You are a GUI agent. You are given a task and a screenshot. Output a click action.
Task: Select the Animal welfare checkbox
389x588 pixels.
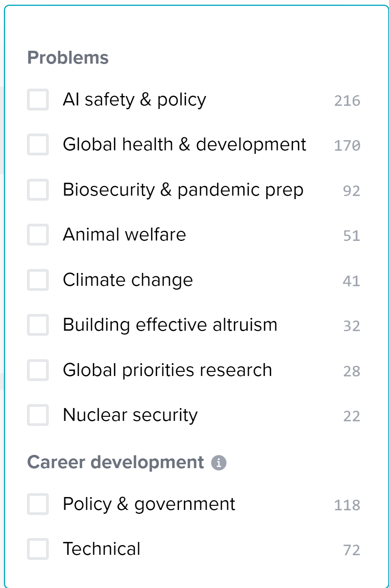(x=38, y=235)
